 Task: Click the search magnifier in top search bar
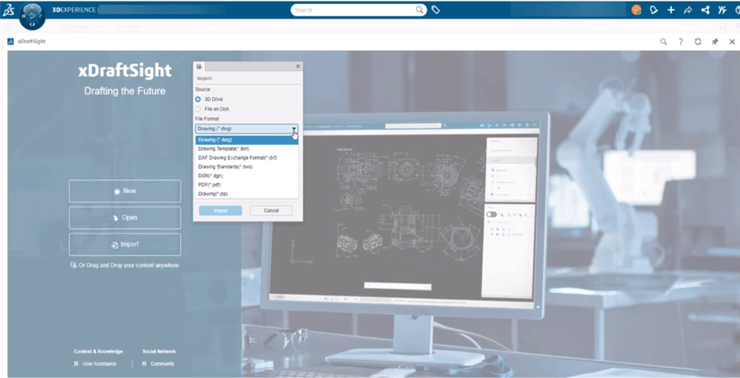(x=419, y=10)
